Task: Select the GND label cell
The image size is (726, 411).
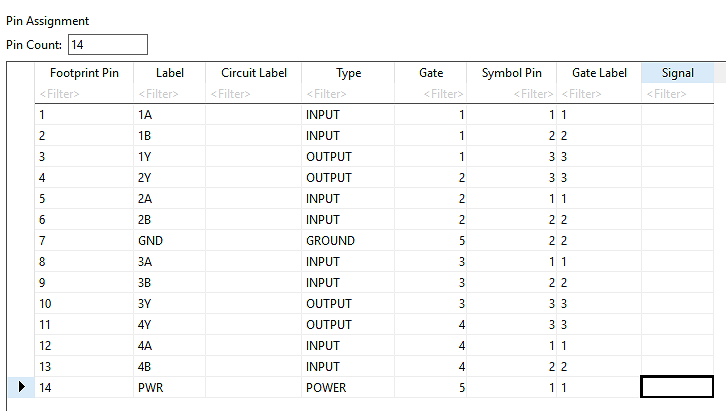Action: [x=169, y=241]
